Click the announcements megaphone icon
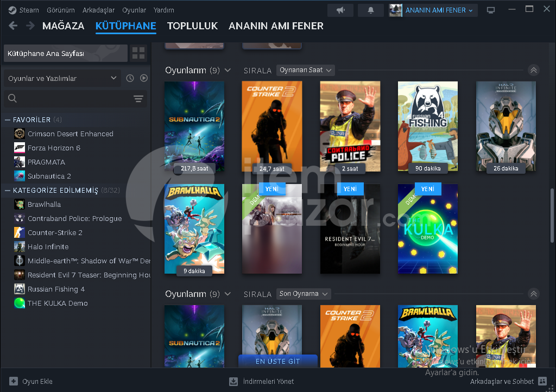 pos(340,10)
